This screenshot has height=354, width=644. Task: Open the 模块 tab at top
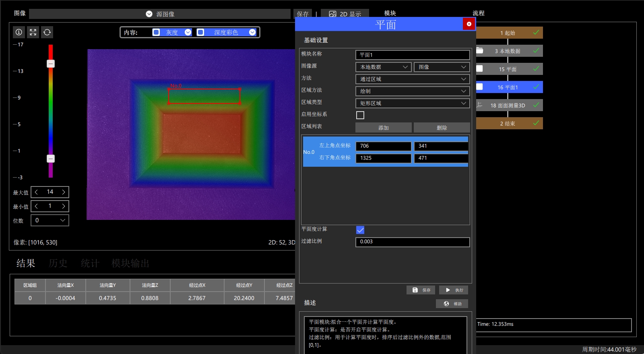(x=390, y=13)
